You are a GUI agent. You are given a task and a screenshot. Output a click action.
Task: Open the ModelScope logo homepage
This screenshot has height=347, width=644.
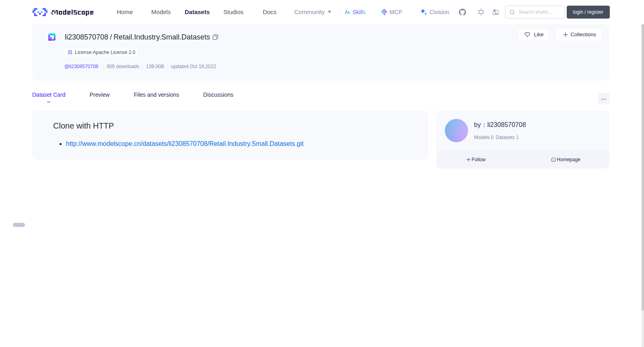pos(63,12)
